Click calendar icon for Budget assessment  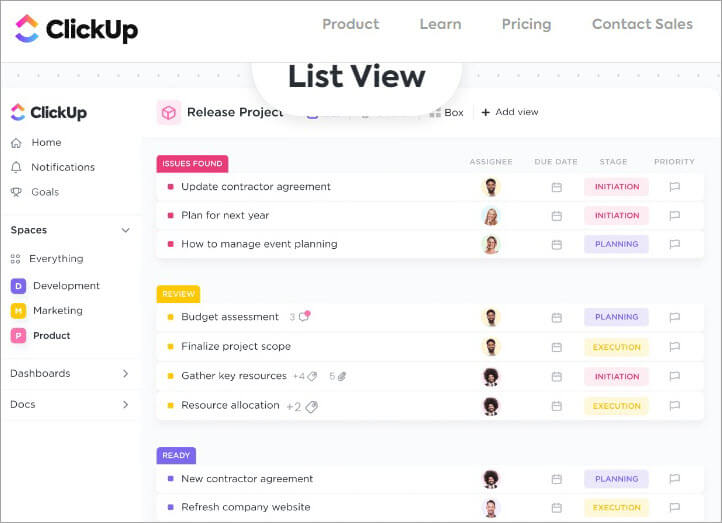[557, 317]
